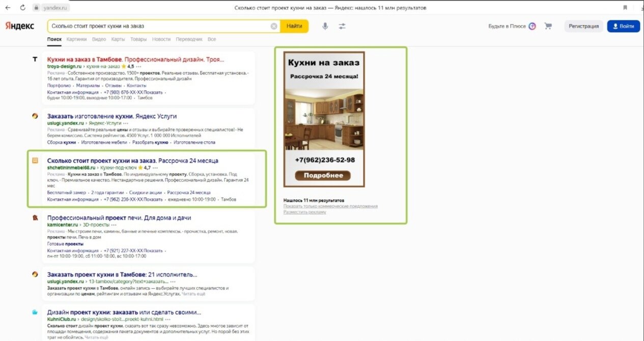The height and width of the screenshot is (341, 644).
Task: Click favicon of Заказать проект кухни в Тамбове
Action: tap(35, 274)
